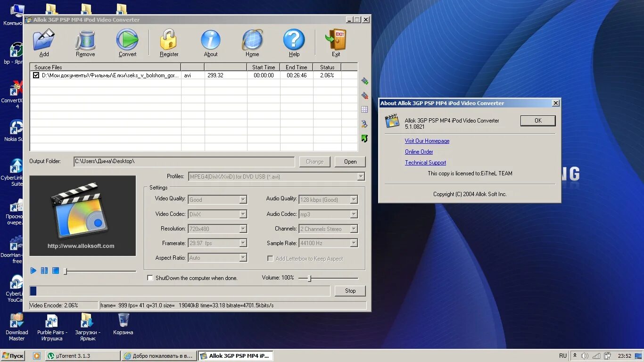
Task: Open the Audio Codec dropdown
Action: [x=354, y=214]
